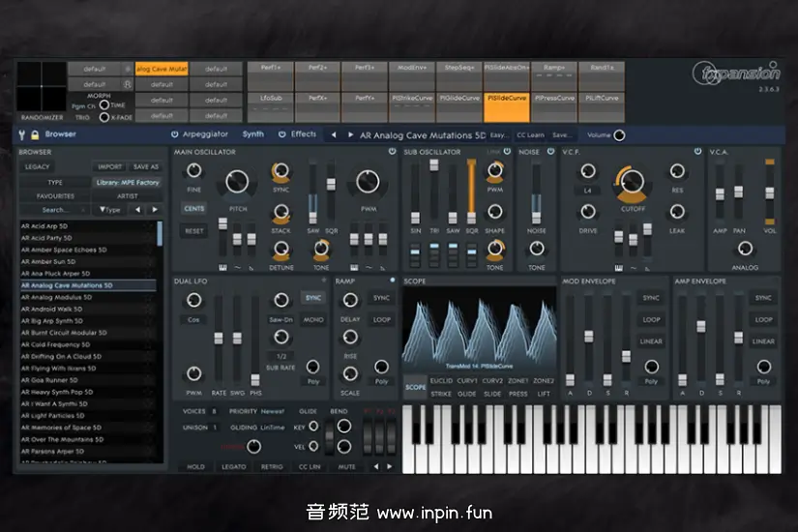Click the V.C.F. RES knob

point(677,171)
